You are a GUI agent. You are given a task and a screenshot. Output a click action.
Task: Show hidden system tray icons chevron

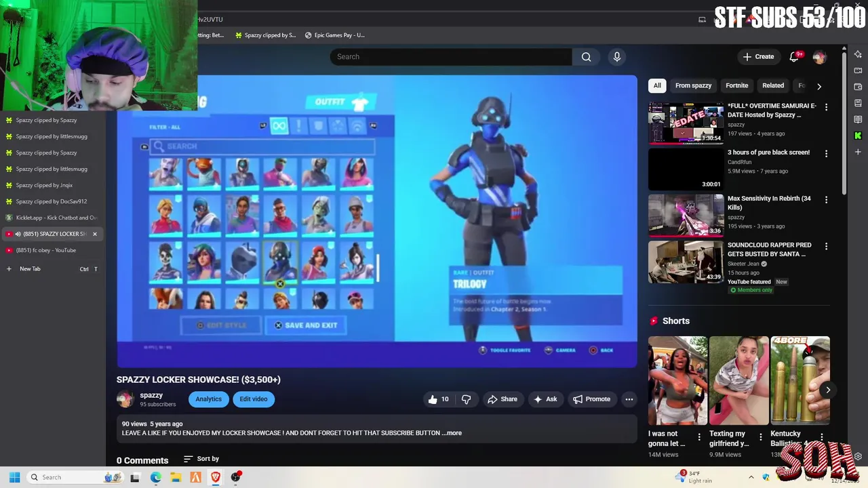[751, 477]
